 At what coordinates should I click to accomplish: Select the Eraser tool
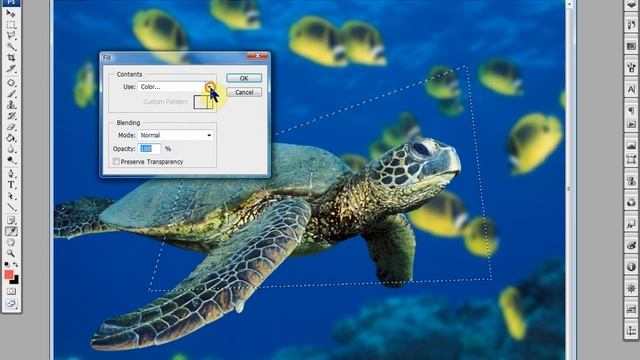(11, 127)
